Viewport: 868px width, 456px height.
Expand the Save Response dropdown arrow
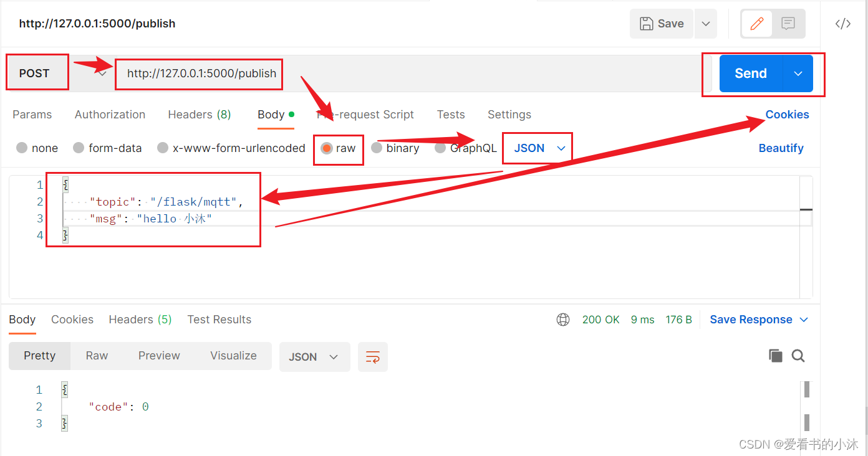804,320
